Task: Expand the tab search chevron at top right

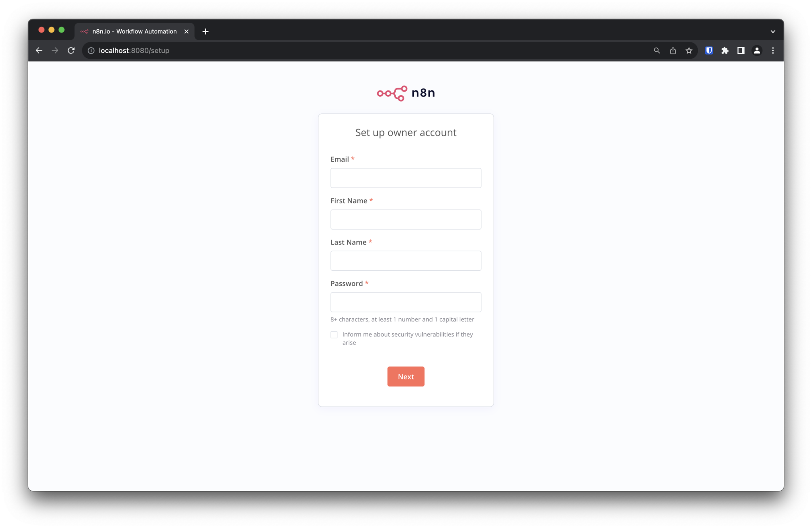Action: [x=773, y=31]
